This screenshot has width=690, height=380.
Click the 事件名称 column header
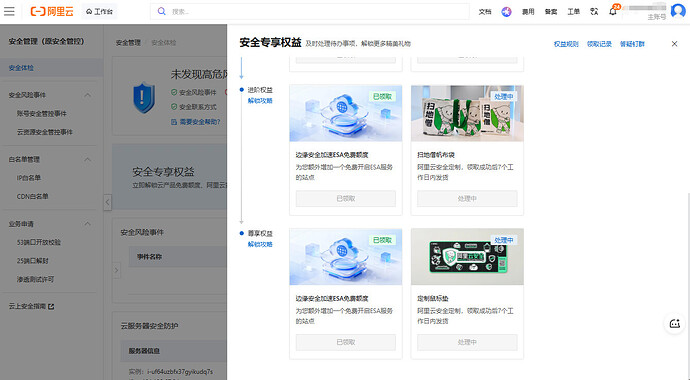click(x=149, y=257)
